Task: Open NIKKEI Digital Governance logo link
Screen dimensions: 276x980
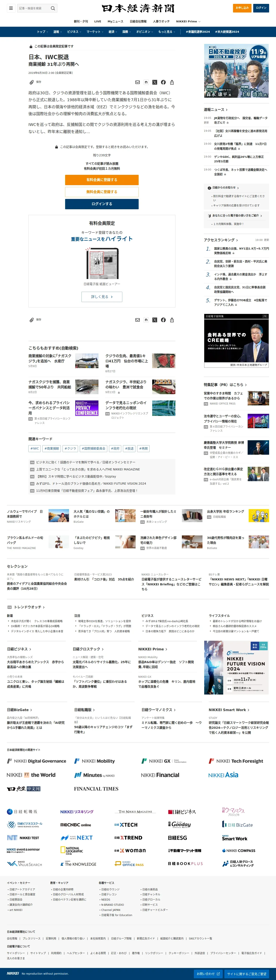Action: pyautogui.click(x=37, y=761)
